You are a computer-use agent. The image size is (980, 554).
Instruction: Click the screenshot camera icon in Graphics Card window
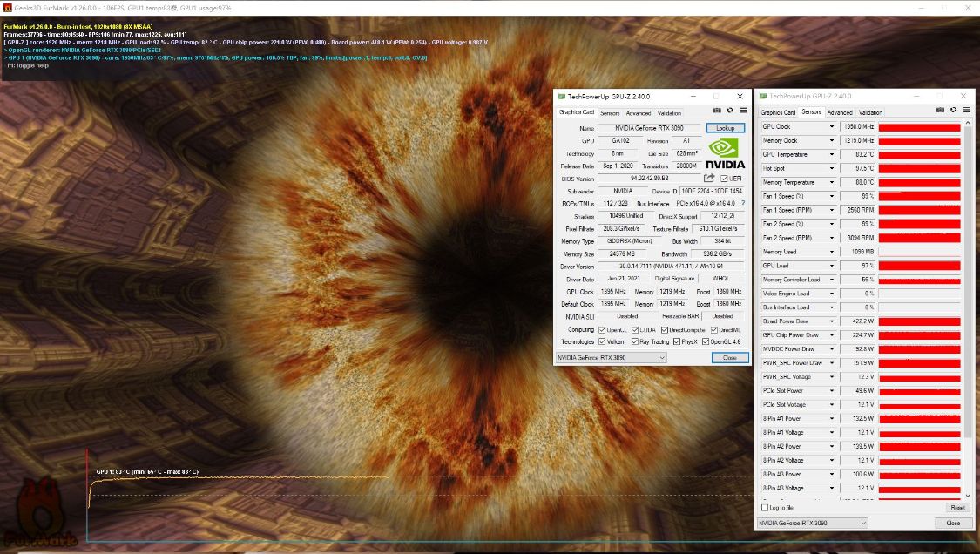[717, 111]
